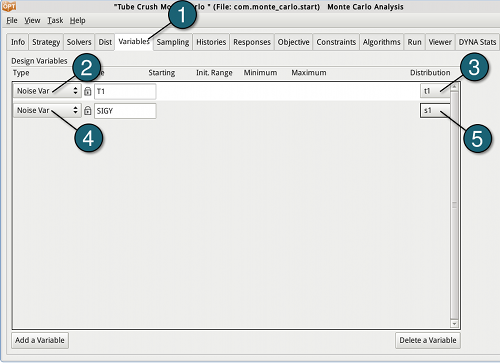Click the scrollbar down arrow in variables list
500x364 pixels.
tap(454, 324)
